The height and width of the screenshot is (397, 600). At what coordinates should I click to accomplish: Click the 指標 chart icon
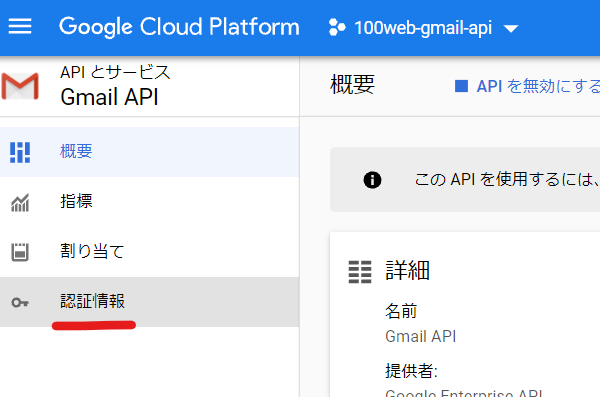pos(20,203)
